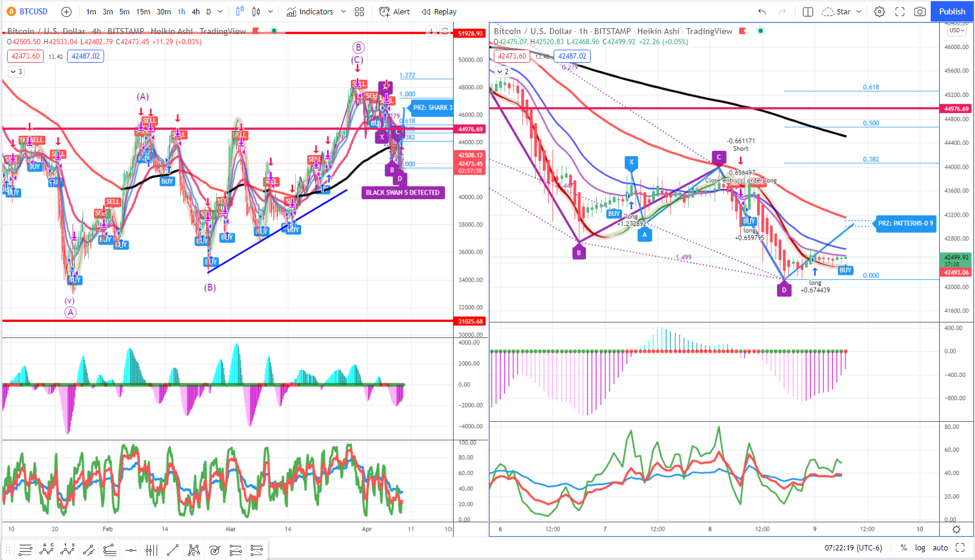Select the 3m timeframe
Viewport: 975px width, 560px height.
pos(108,11)
